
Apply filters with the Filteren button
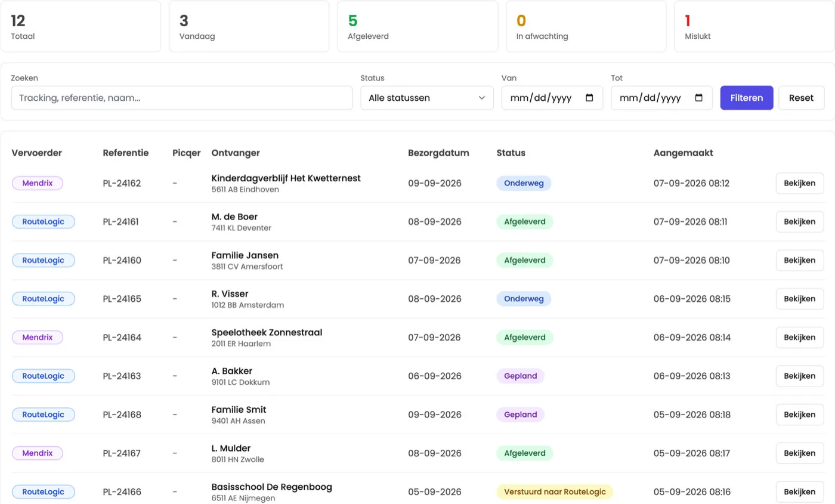pos(747,98)
